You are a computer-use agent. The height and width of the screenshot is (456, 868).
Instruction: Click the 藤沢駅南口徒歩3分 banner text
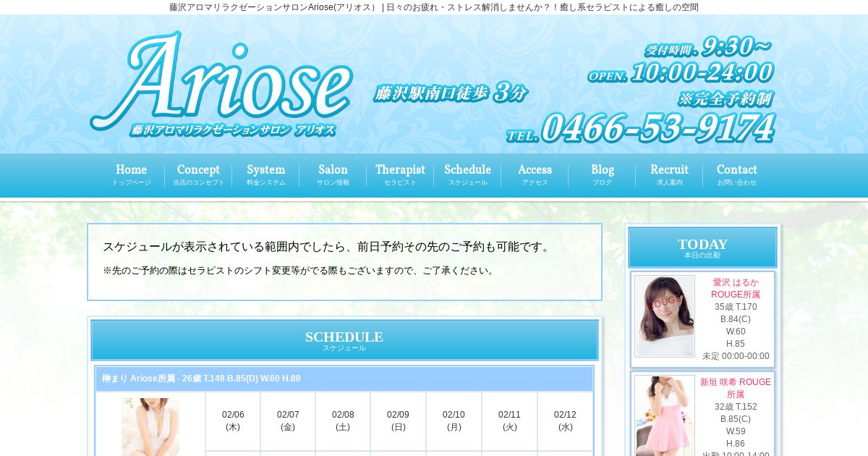450,93
